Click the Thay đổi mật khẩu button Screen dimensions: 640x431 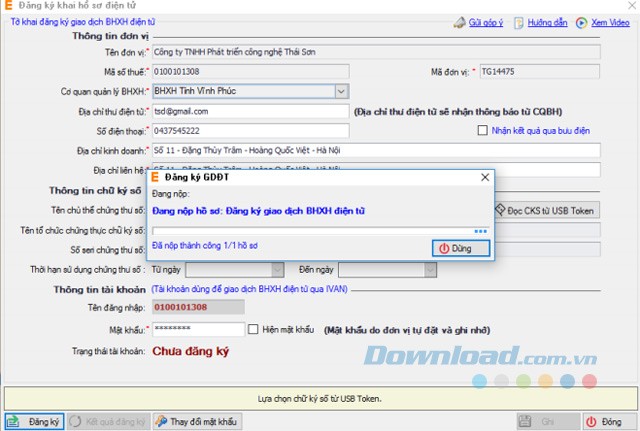click(x=196, y=421)
